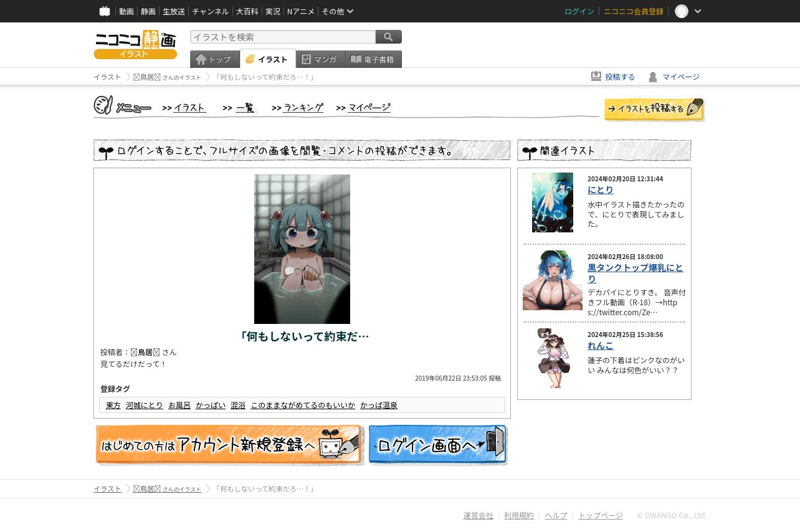This screenshot has height=532, width=800.
Task: Select the このままながめてるのもいいか tag
Action: (x=303, y=406)
